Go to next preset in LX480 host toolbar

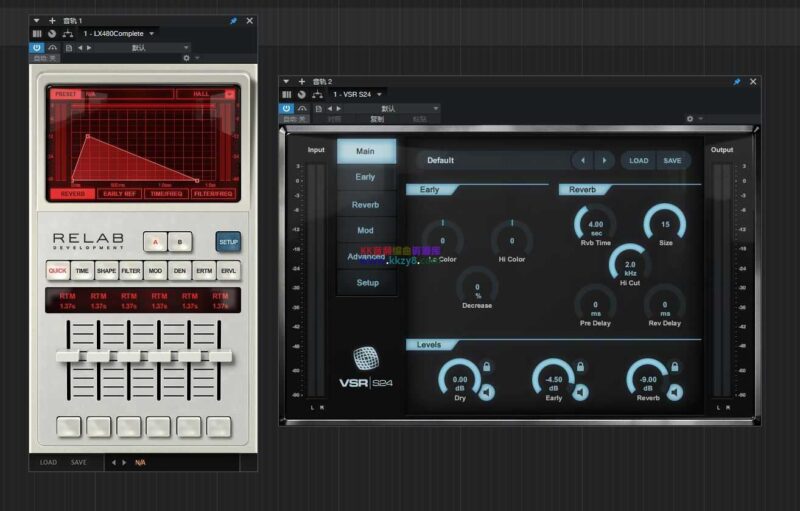click(x=89, y=47)
